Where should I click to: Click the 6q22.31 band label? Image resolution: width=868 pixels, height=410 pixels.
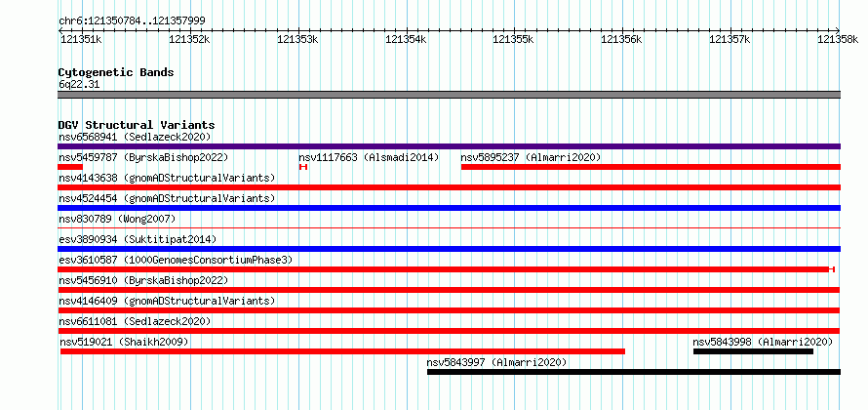click(x=79, y=85)
